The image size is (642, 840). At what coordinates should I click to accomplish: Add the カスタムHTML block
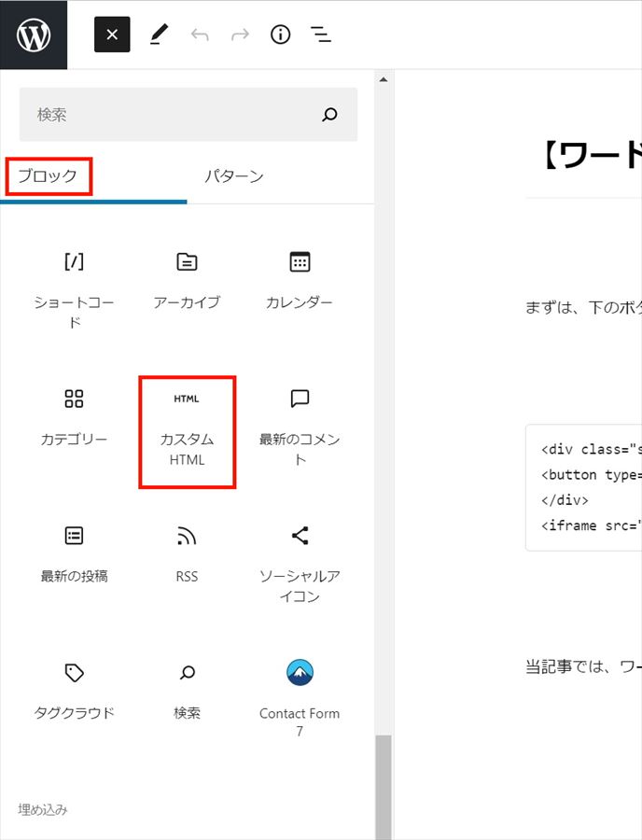click(187, 429)
